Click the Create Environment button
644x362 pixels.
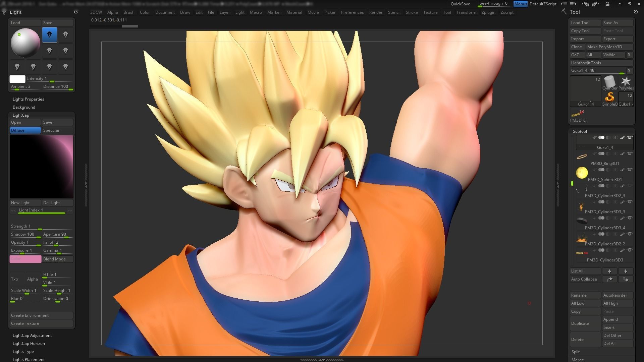tap(42, 315)
